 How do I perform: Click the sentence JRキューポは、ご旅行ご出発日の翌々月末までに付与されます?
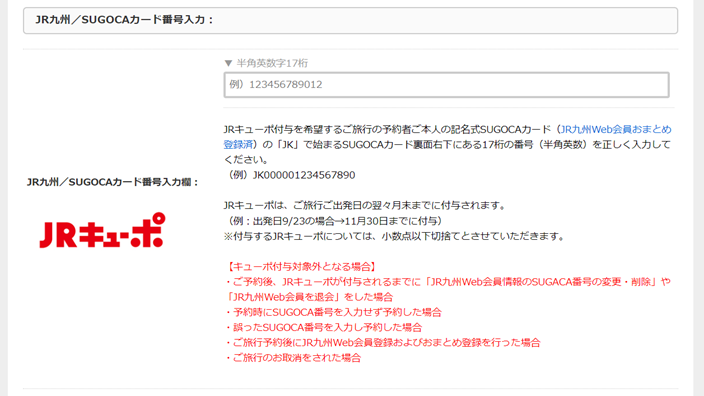pyautogui.click(x=365, y=206)
